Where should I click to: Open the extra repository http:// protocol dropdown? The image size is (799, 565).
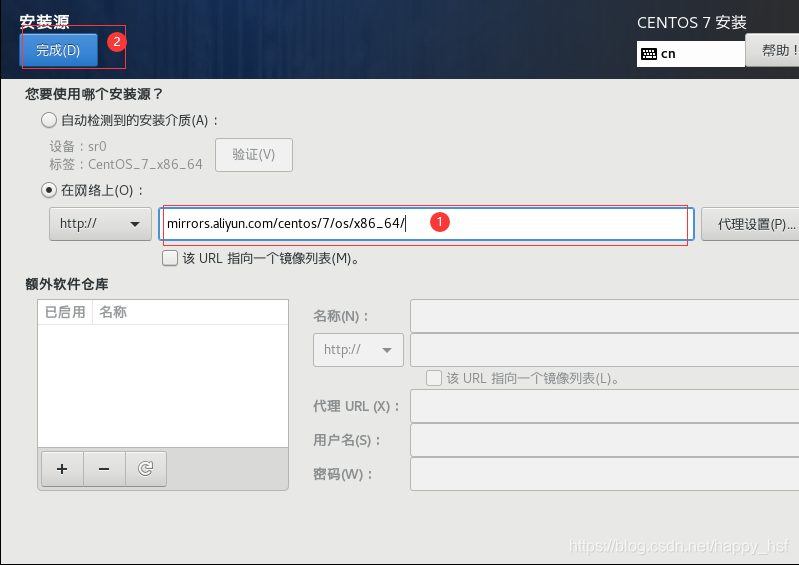coord(358,349)
